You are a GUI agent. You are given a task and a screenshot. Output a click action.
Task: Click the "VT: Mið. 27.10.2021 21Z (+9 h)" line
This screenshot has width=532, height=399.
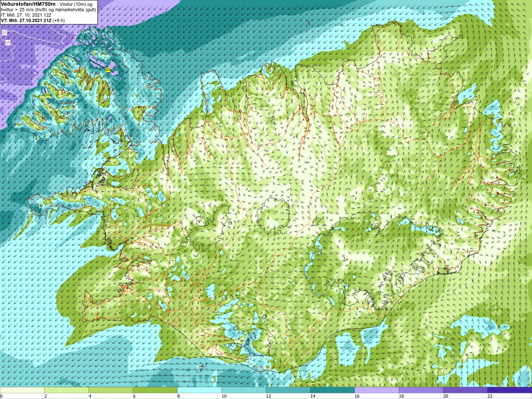33,20
